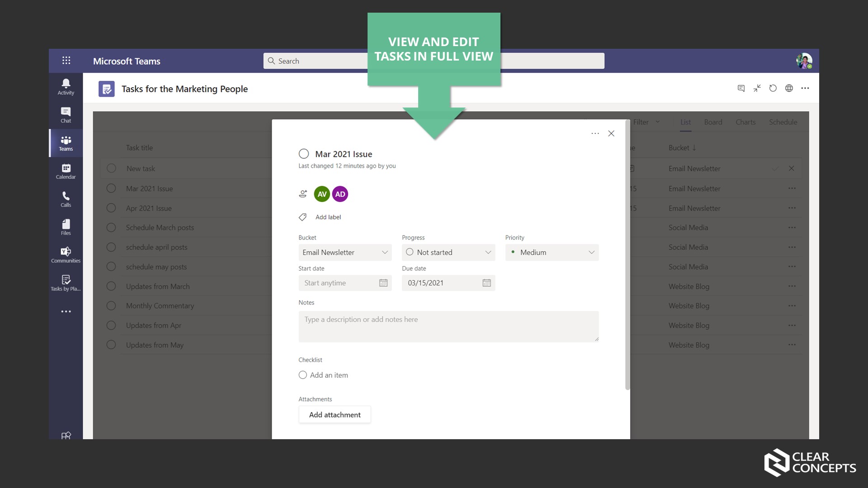Viewport: 868px width, 488px height.
Task: Open Files in the sidebar
Action: 66,227
